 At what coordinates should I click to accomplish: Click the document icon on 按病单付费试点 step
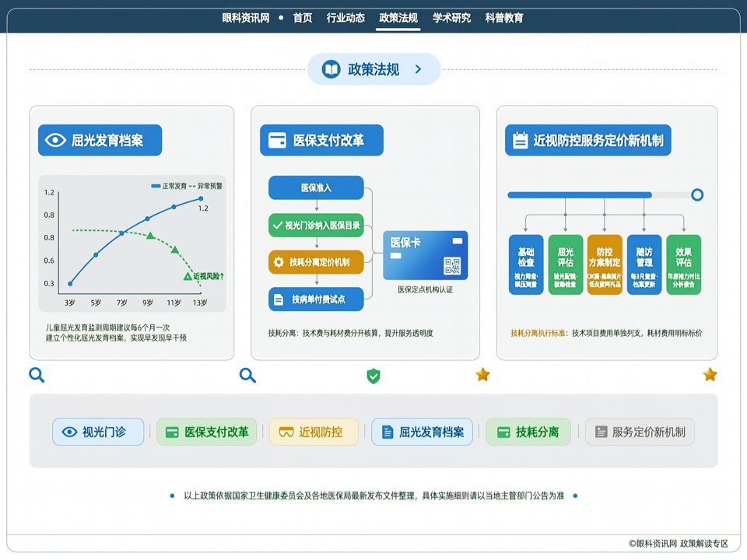[x=279, y=299]
